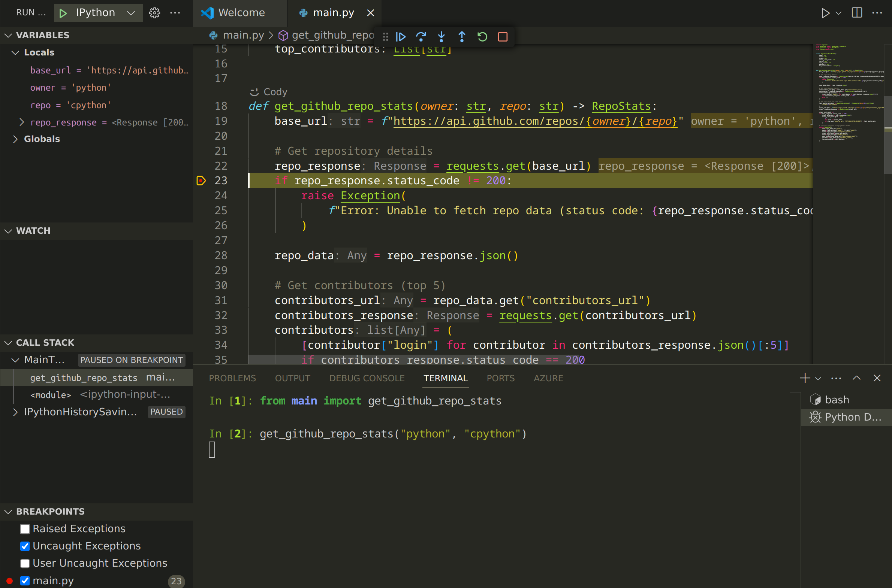Select the TERMINAL tab

pyautogui.click(x=446, y=378)
